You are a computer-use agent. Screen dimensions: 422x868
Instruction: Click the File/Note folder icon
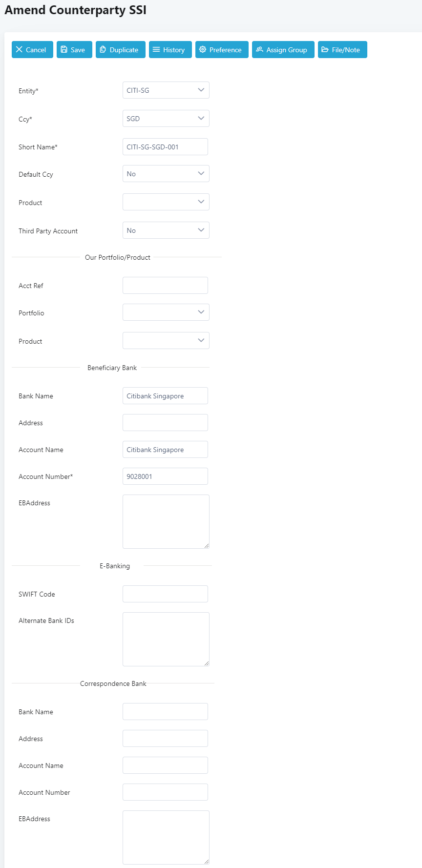325,50
